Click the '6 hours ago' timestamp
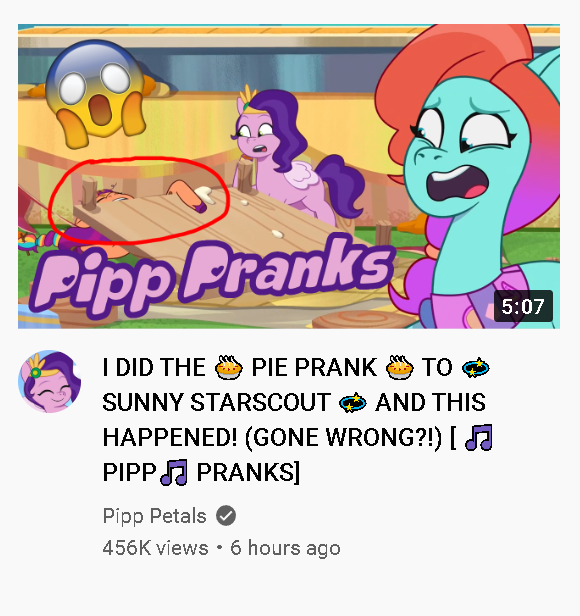The width and height of the screenshot is (580, 616). tap(285, 548)
